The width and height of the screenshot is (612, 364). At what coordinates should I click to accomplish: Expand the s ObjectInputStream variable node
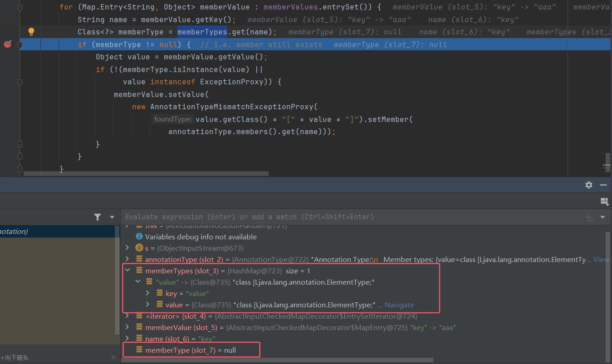127,248
